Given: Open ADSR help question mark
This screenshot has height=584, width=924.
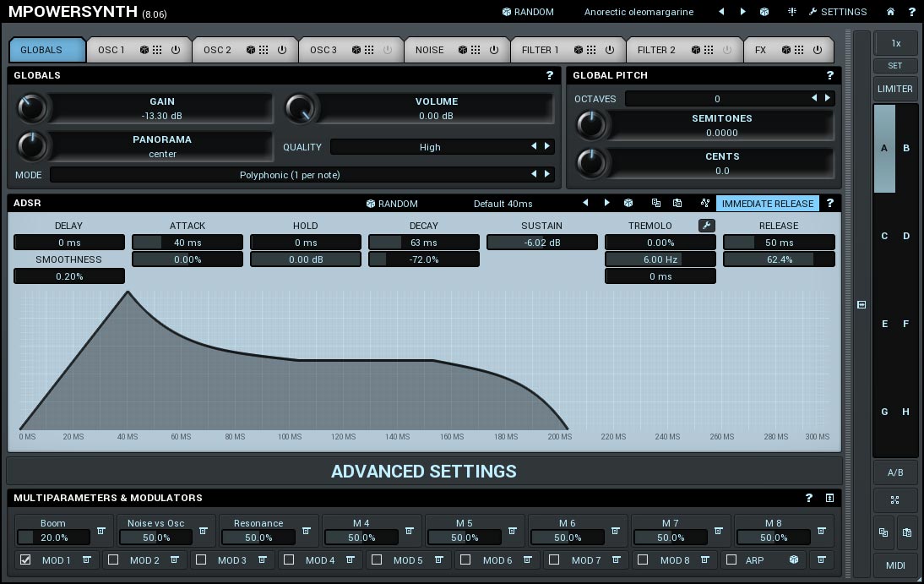Looking at the screenshot, I should 830,203.
